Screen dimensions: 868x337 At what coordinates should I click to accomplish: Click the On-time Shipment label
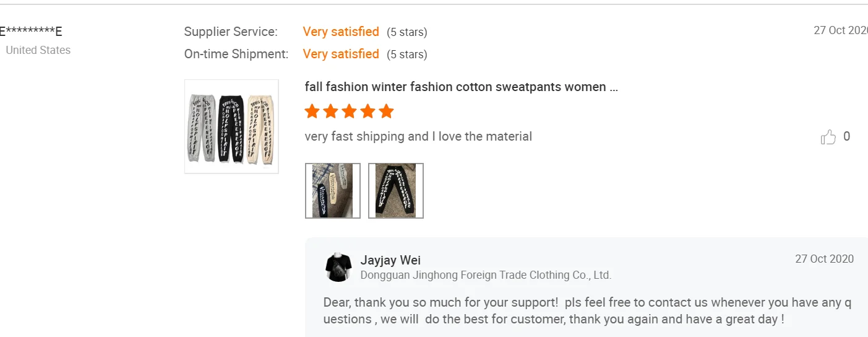coord(236,54)
